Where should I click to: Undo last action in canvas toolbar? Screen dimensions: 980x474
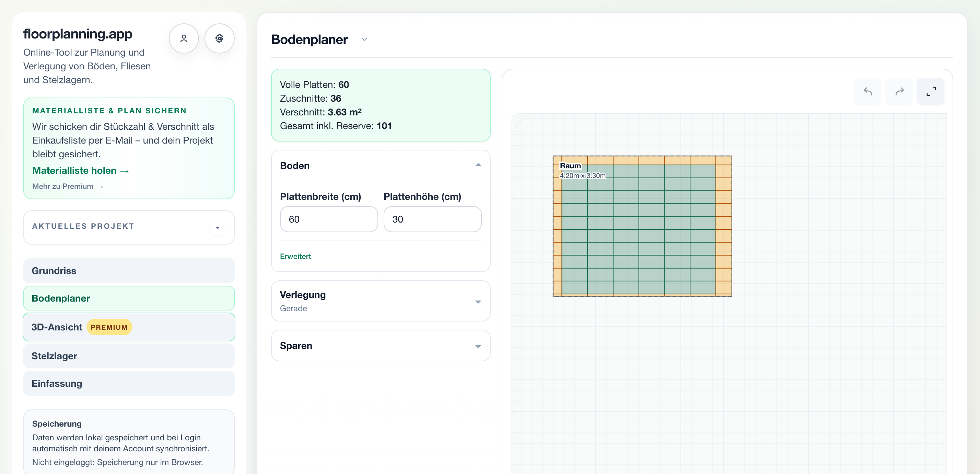tap(867, 91)
